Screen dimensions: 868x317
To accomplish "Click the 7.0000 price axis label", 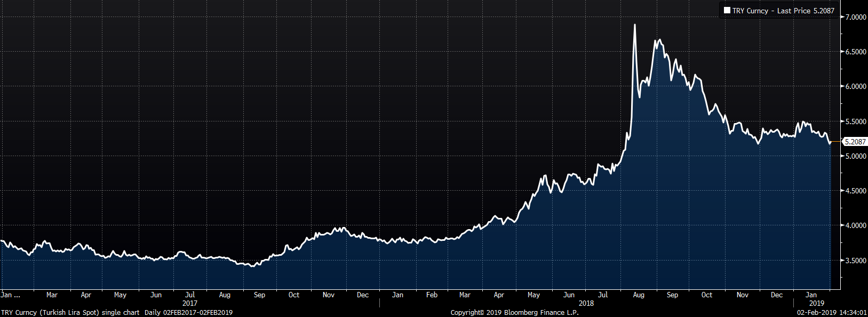I will (x=855, y=17).
